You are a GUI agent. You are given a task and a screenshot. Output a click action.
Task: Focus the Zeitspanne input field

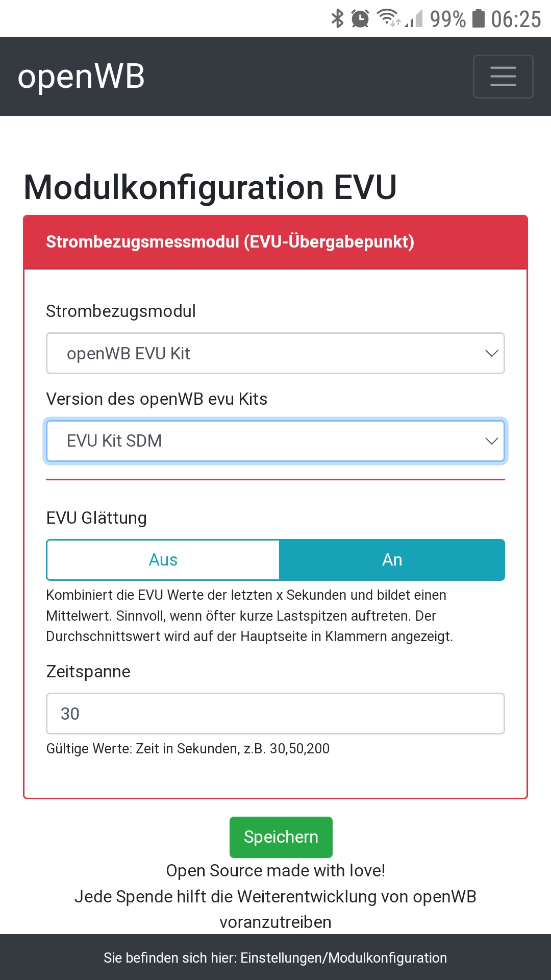(x=275, y=714)
